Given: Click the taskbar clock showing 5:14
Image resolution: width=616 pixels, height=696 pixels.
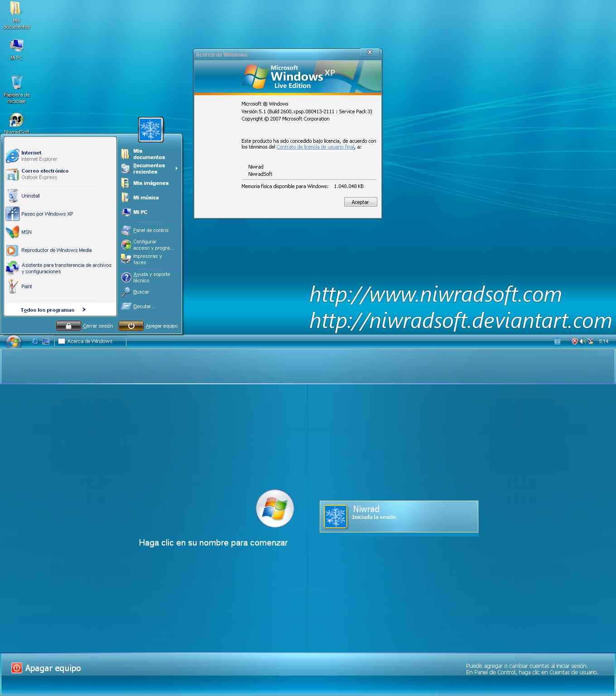Looking at the screenshot, I should (603, 341).
